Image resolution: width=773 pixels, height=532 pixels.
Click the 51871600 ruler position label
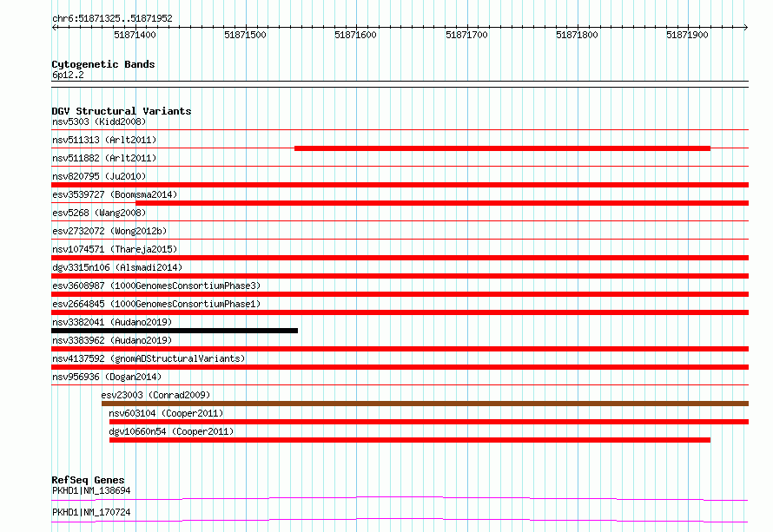[355, 35]
